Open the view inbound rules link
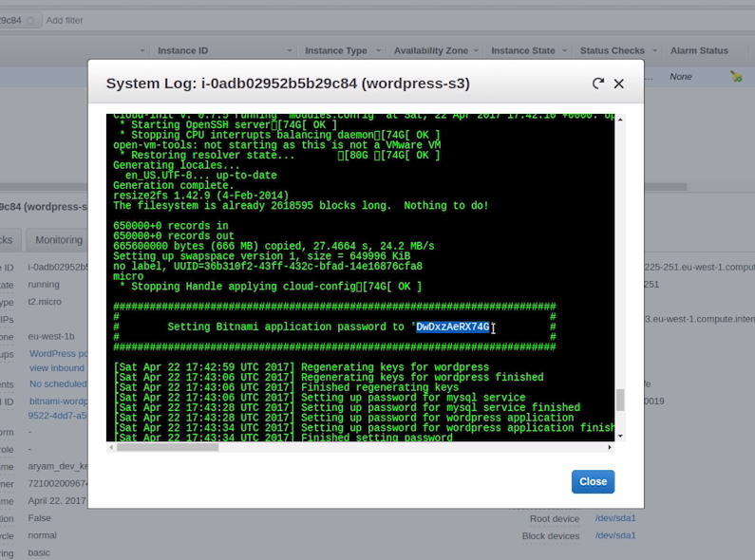The width and height of the screenshot is (755, 560). [x=57, y=368]
